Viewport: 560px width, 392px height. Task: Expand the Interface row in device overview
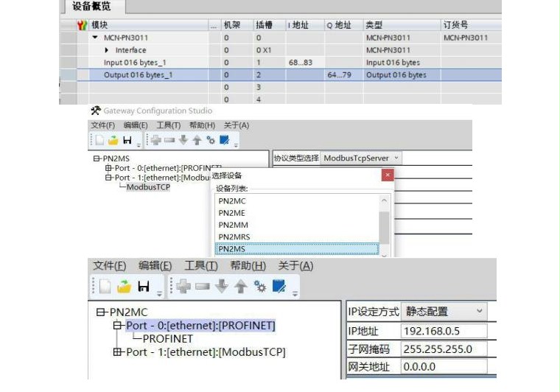[107, 50]
